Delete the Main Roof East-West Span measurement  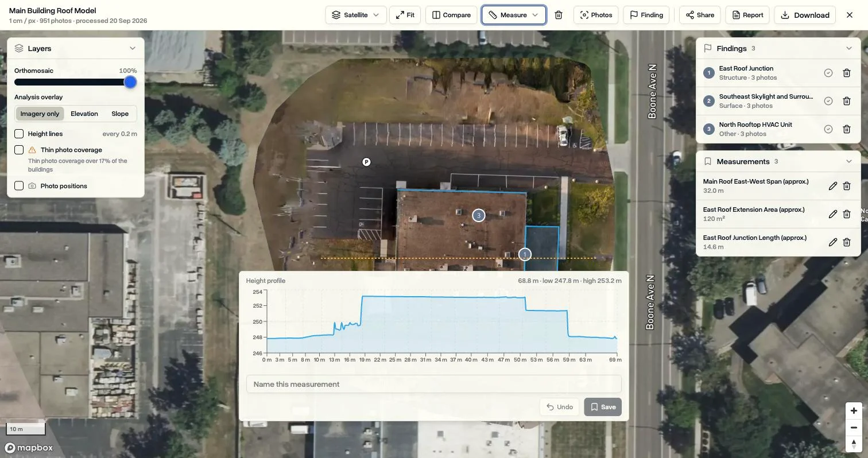point(846,186)
